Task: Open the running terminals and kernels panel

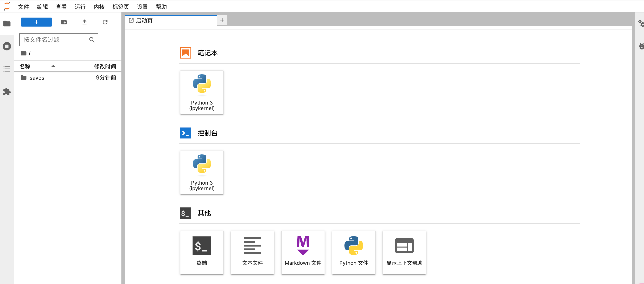Action: tap(7, 46)
